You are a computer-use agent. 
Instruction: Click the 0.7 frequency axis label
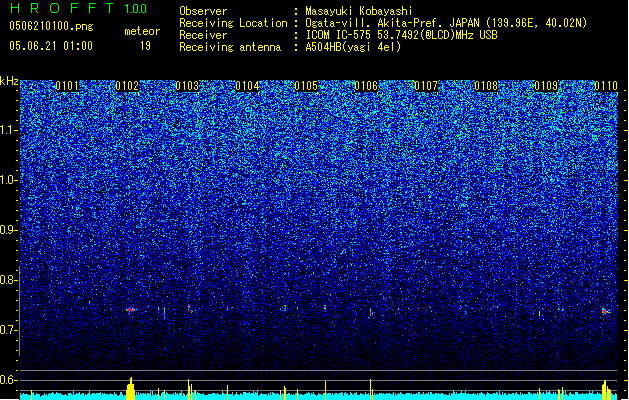[x=8, y=330]
